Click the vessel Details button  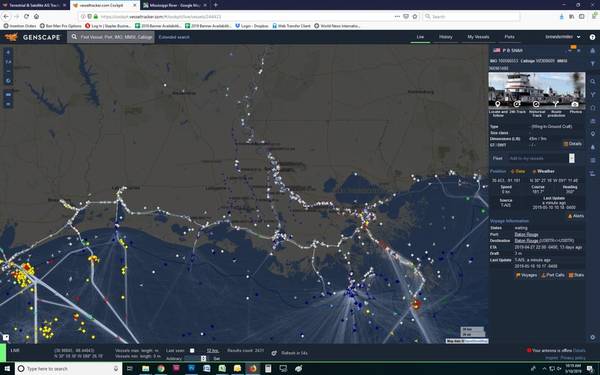[572, 144]
